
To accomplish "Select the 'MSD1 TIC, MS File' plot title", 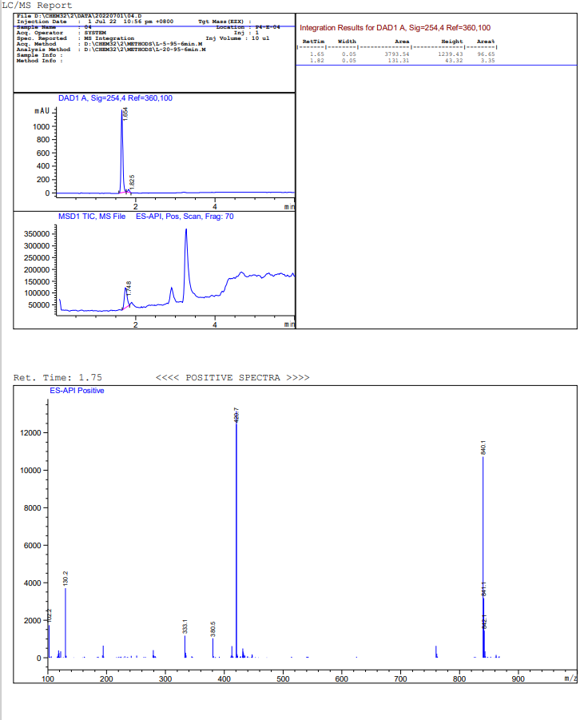I will pos(92,217).
